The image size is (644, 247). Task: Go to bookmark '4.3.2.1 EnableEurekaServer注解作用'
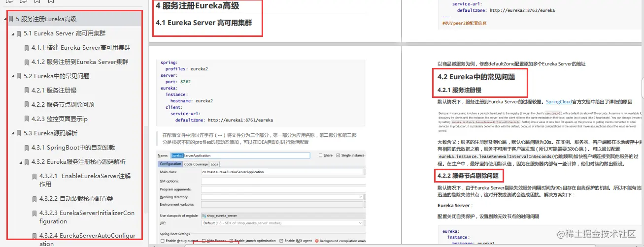click(85, 180)
